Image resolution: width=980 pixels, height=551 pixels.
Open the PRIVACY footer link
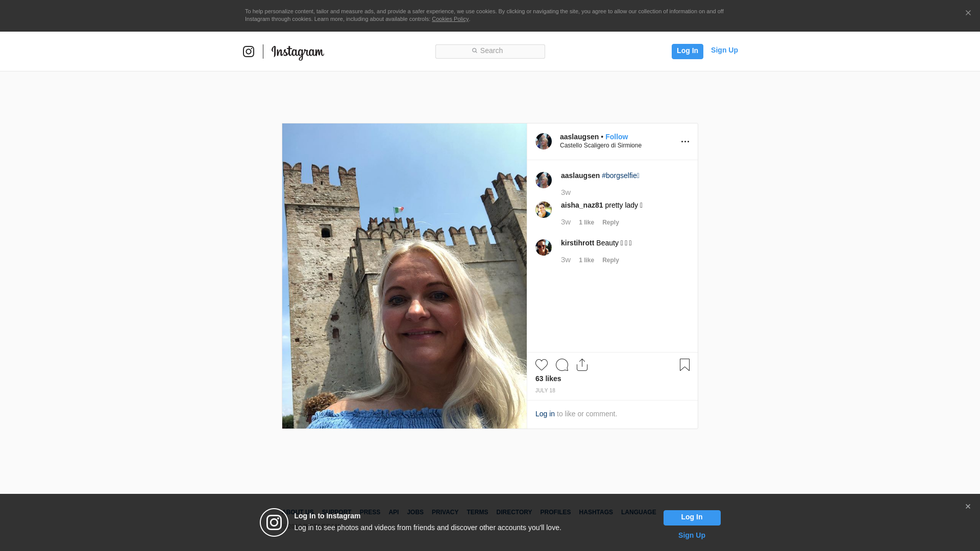[445, 512]
